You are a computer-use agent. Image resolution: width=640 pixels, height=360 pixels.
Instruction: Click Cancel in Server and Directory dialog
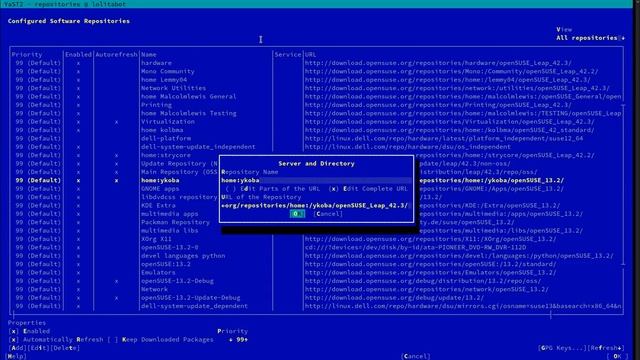click(x=328, y=213)
